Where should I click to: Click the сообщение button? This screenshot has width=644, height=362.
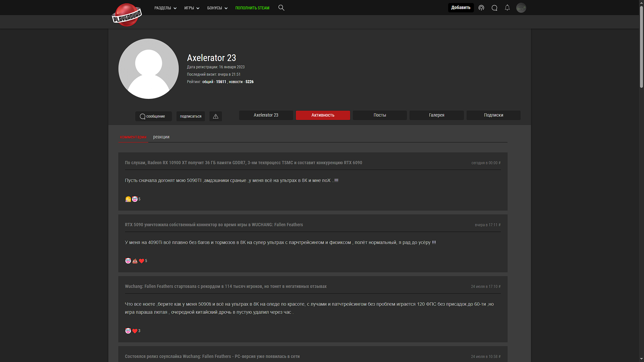point(154,116)
